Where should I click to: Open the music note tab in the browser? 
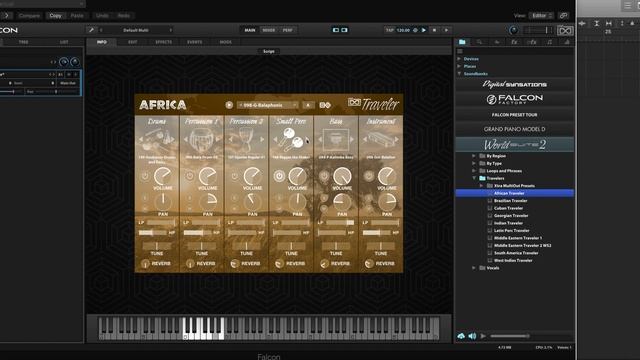tap(549, 42)
